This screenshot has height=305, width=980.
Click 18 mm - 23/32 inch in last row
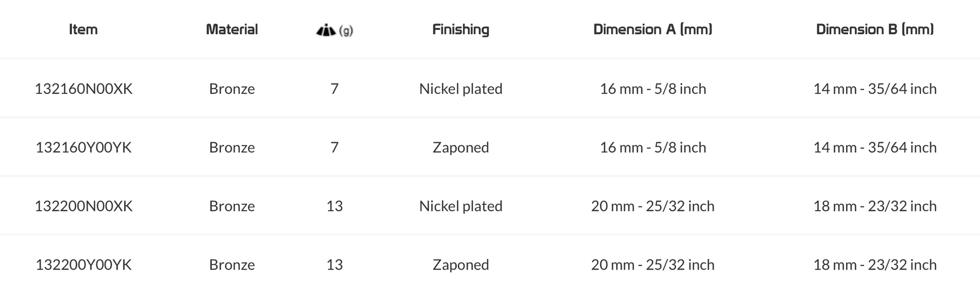(874, 265)
